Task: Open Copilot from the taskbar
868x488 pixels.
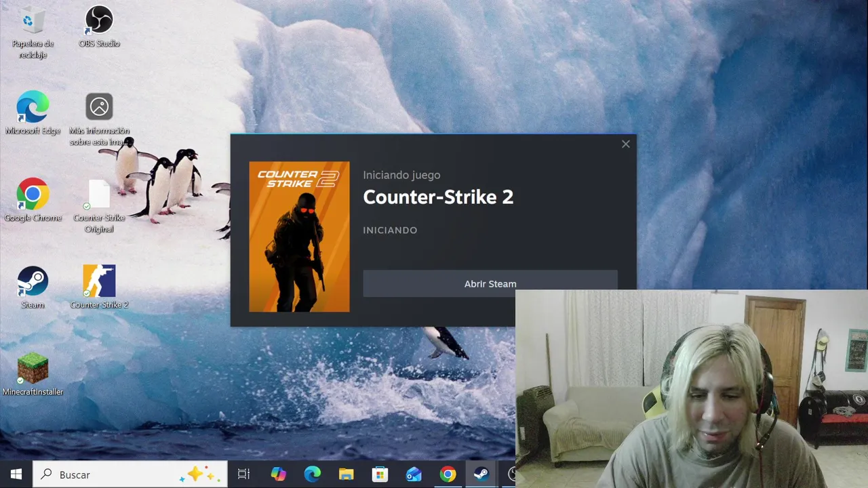Action: click(x=278, y=474)
